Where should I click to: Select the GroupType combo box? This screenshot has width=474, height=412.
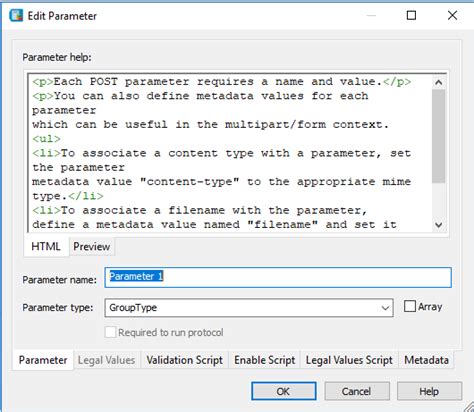pos(249,308)
